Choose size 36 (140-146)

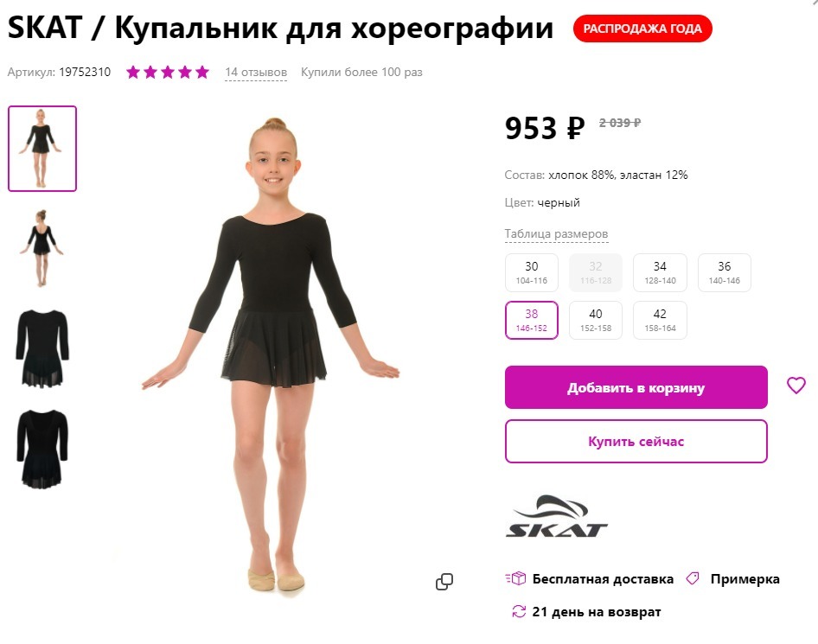pyautogui.click(x=724, y=272)
